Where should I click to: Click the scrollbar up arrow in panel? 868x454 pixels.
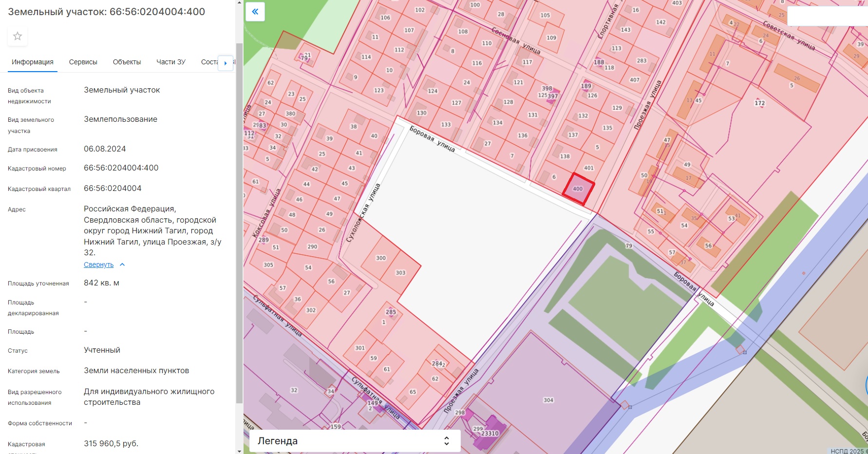point(239,3)
